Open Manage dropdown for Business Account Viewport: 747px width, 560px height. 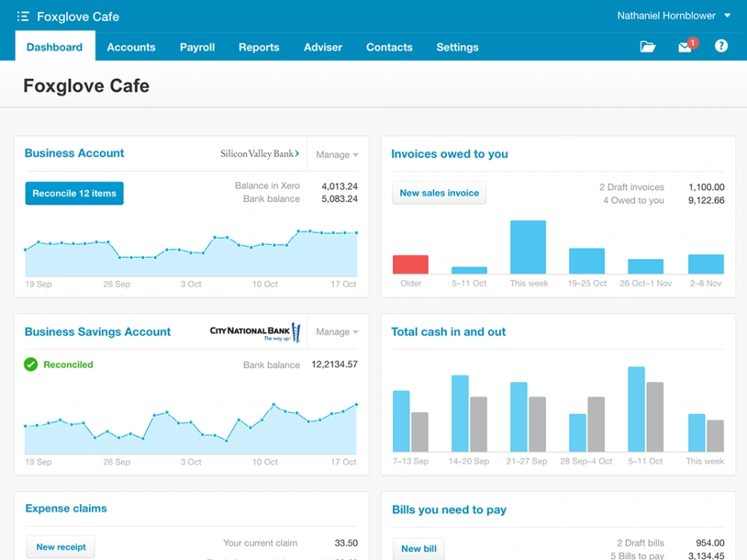tap(338, 155)
